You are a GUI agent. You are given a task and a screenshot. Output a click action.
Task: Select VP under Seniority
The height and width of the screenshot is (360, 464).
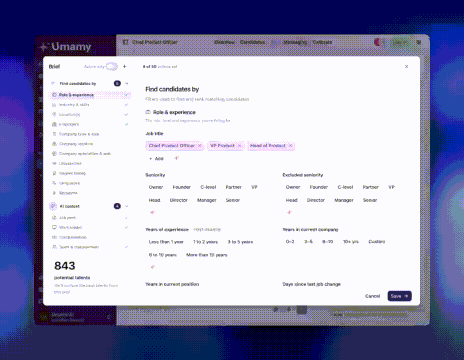[254, 187]
